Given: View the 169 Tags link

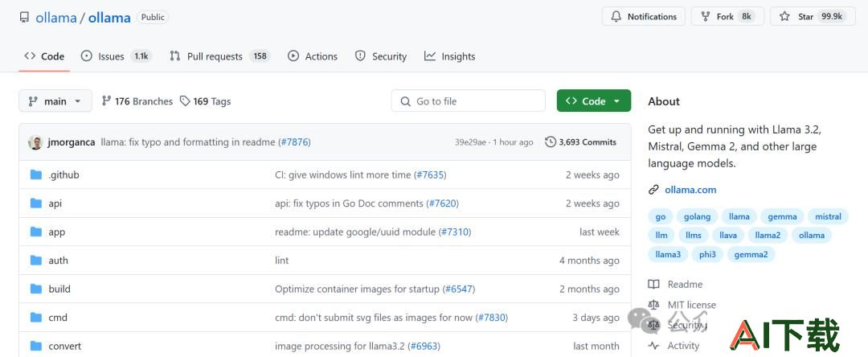Looking at the screenshot, I should click(206, 101).
